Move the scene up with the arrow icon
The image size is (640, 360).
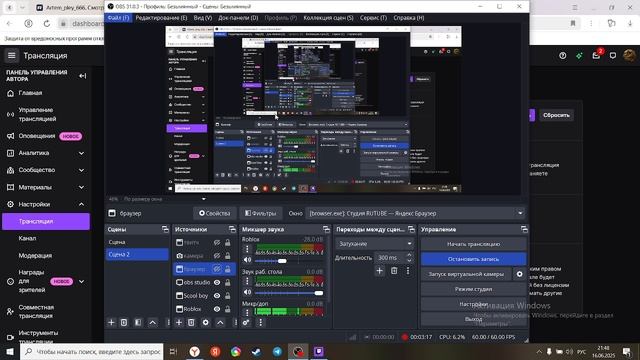[x=152, y=322]
